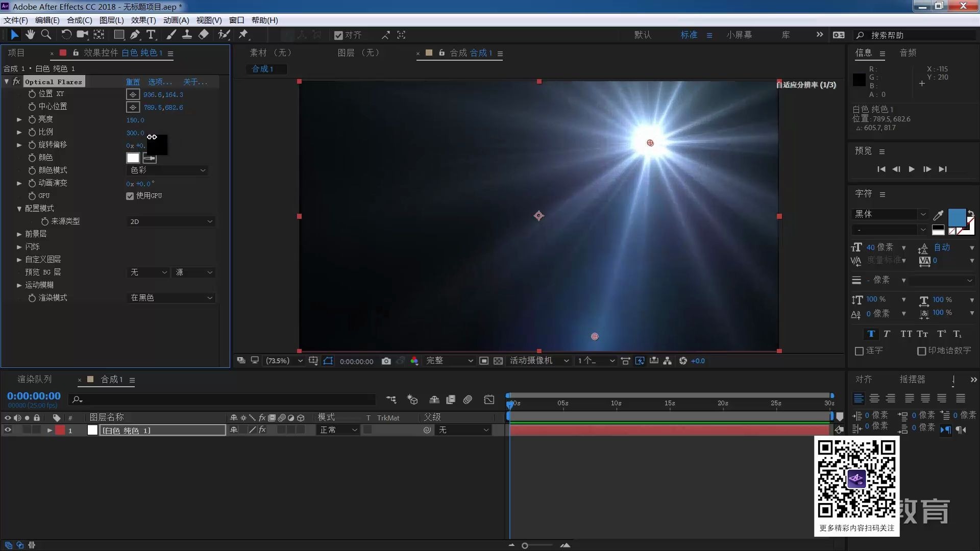Select the Hand tool
This screenshot has height=551, width=980.
pyautogui.click(x=30, y=35)
